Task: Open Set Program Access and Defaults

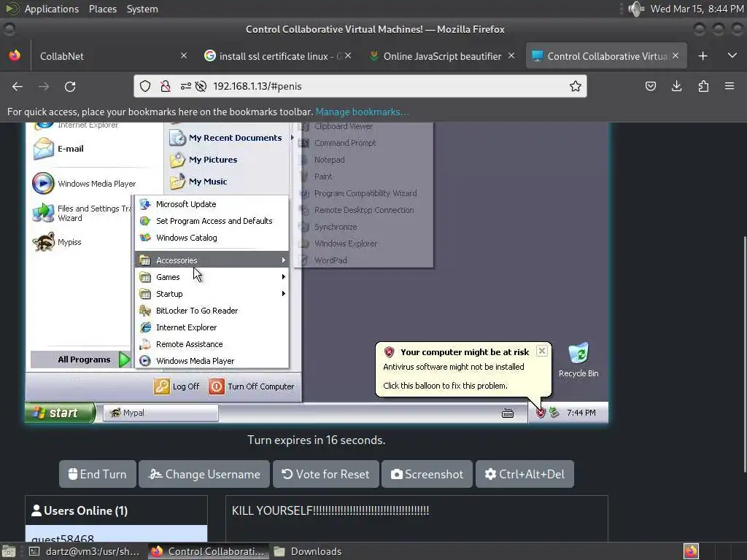Action: click(212, 220)
